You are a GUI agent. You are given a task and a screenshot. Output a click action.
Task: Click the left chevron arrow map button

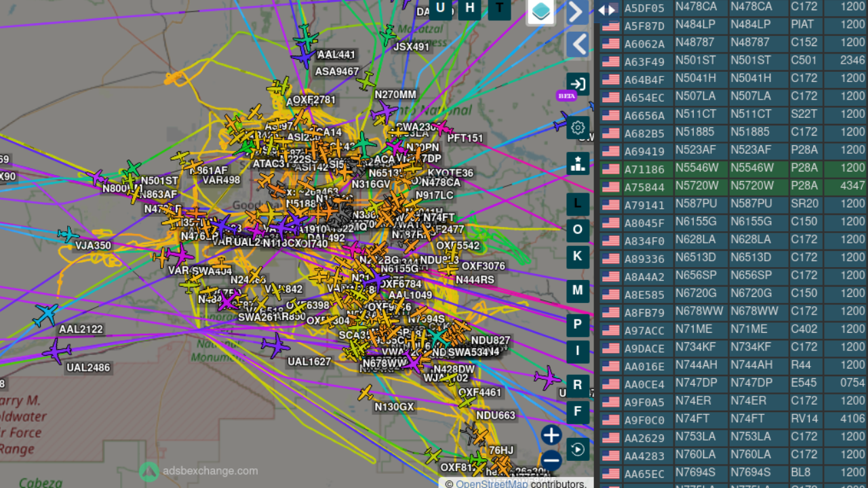pyautogui.click(x=577, y=45)
